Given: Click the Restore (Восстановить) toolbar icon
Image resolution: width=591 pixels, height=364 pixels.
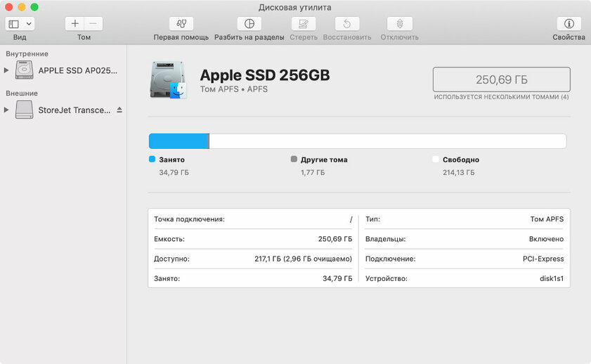Looking at the screenshot, I should click(346, 24).
